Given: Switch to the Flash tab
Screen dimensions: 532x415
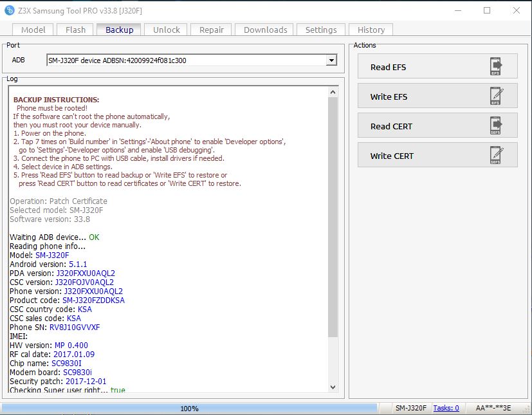Looking at the screenshot, I should point(75,30).
